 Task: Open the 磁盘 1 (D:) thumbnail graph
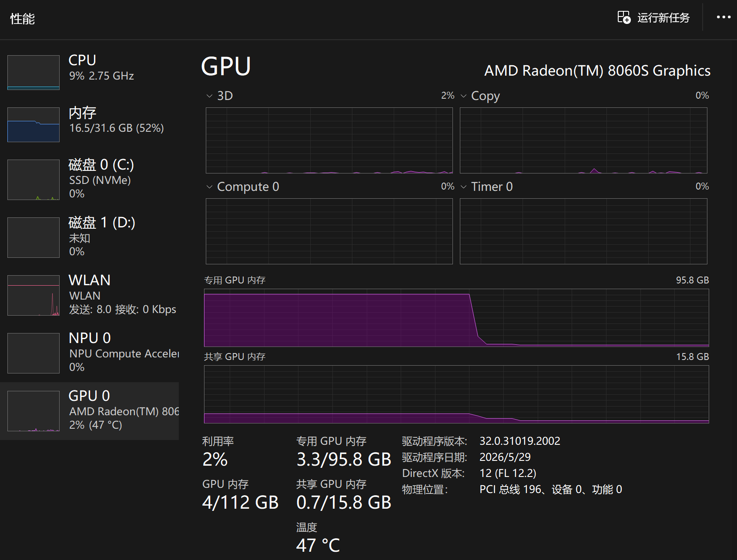pyautogui.click(x=33, y=237)
